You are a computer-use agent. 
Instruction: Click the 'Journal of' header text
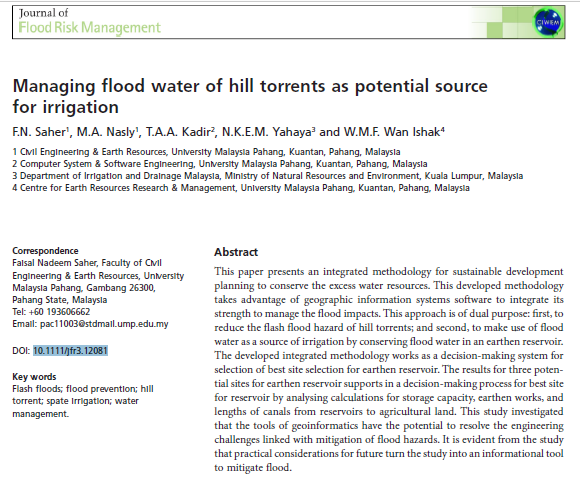click(x=44, y=13)
